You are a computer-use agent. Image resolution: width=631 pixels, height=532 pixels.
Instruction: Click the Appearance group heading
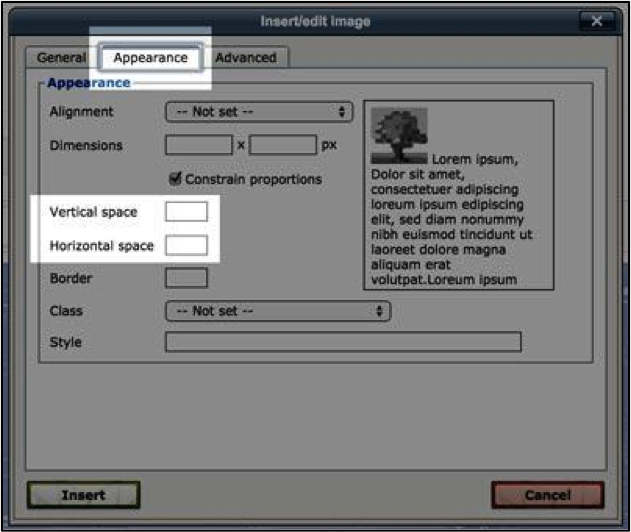(x=89, y=83)
